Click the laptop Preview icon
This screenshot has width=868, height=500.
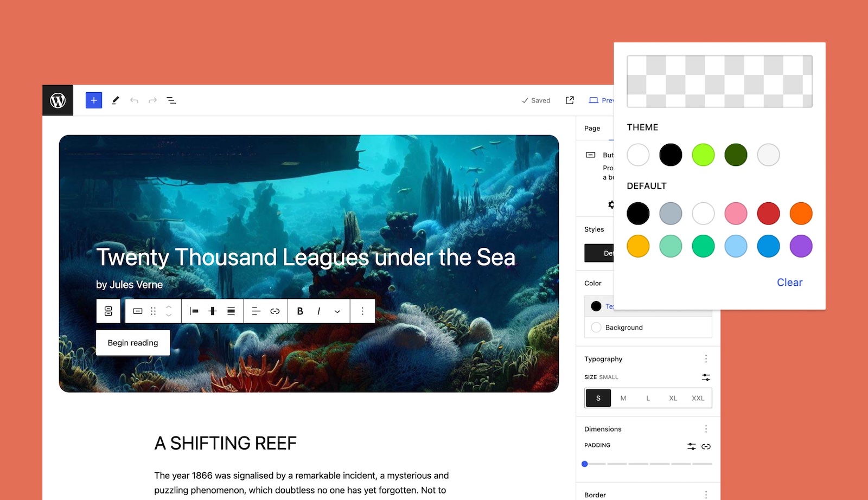tap(593, 100)
